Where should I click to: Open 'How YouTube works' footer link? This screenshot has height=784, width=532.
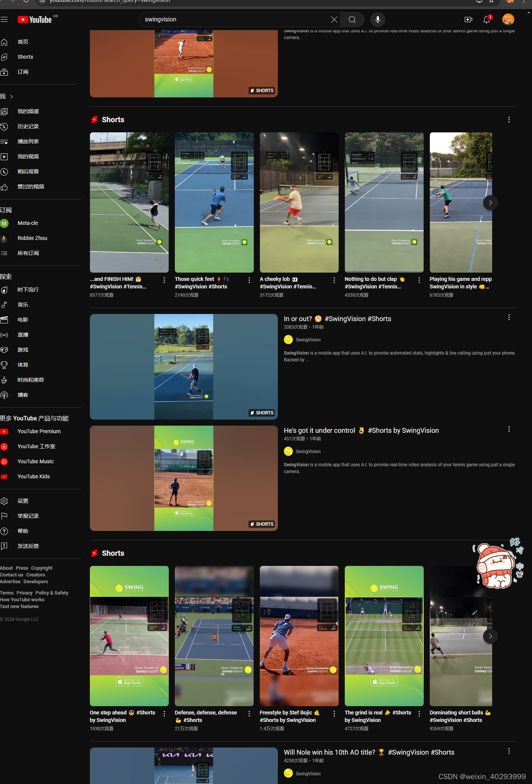[x=22, y=599]
